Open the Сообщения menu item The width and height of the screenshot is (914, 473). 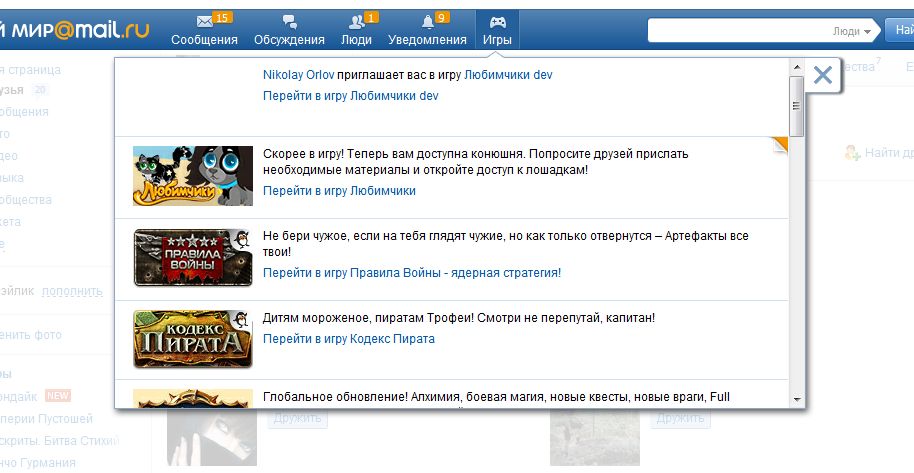click(x=204, y=40)
